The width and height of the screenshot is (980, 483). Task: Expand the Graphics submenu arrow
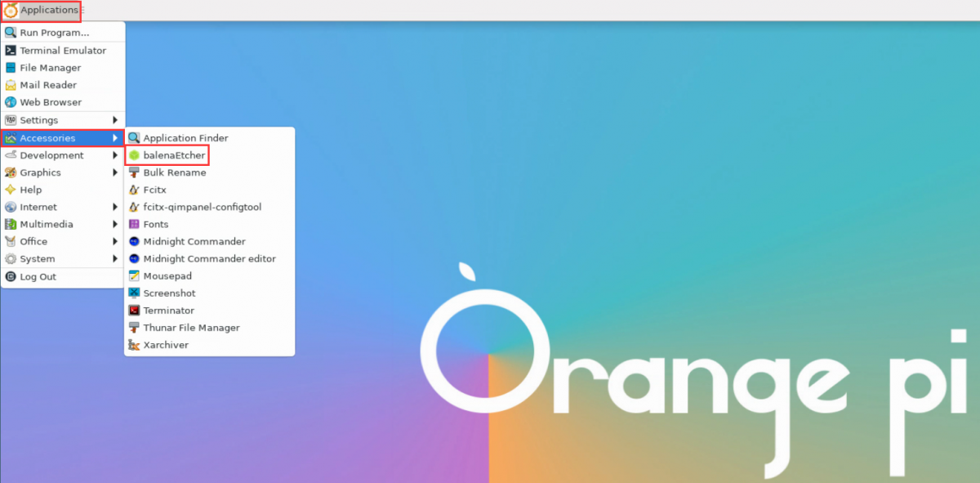[x=115, y=172]
